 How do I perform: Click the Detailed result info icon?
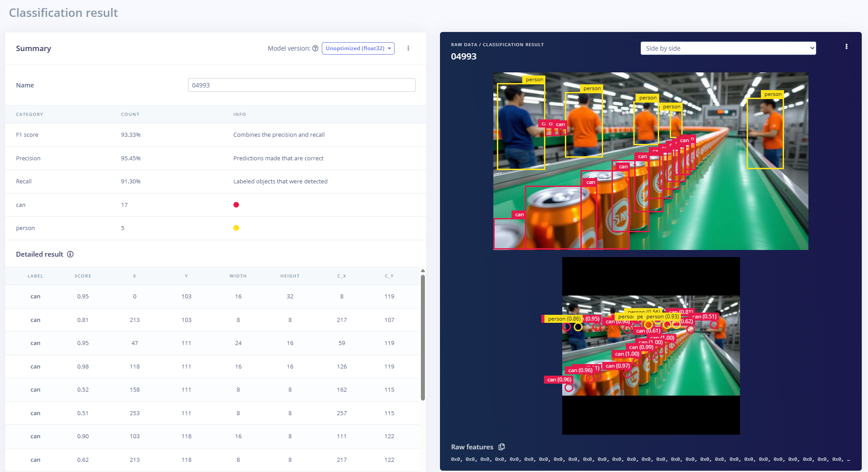[70, 254]
